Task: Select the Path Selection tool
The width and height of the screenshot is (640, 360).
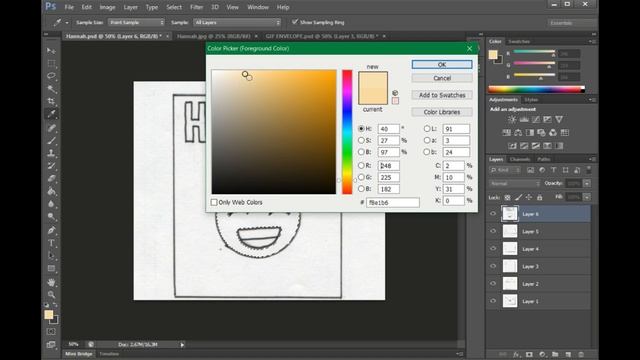Action: click(51, 256)
